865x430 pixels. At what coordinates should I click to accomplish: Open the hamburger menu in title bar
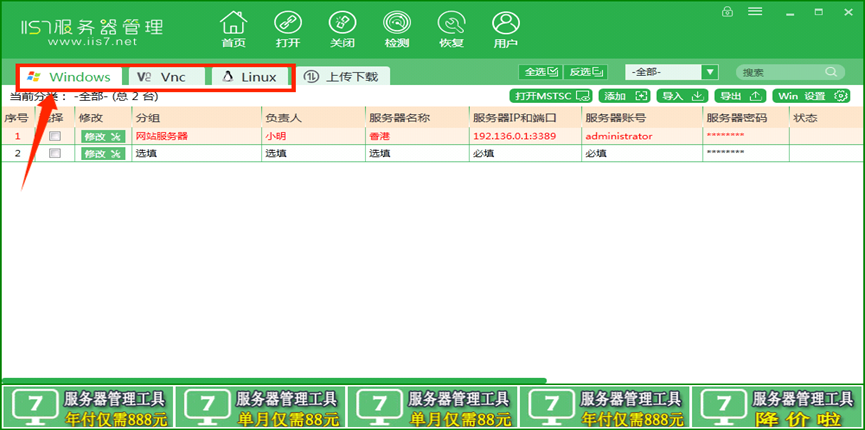coord(755,11)
